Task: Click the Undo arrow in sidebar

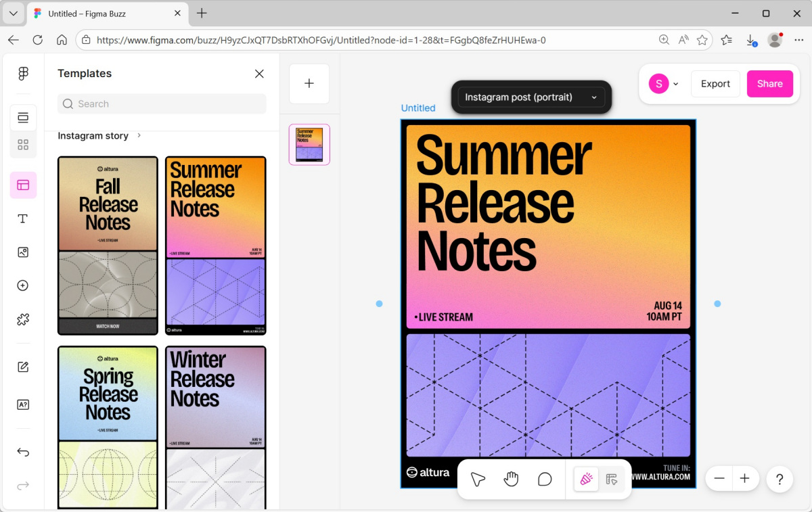Action: pos(23,452)
